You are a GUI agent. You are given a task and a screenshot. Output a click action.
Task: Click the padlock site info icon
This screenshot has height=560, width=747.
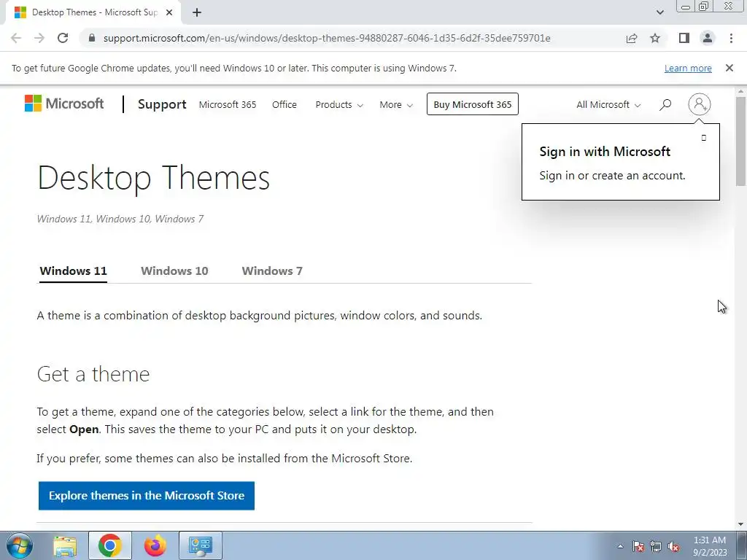click(92, 38)
